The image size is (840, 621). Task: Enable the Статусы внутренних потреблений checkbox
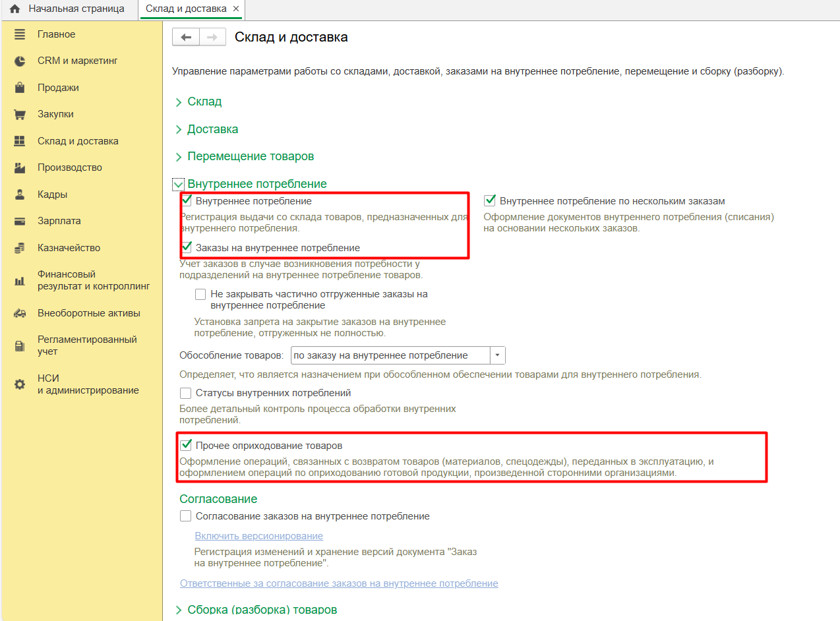click(x=185, y=393)
